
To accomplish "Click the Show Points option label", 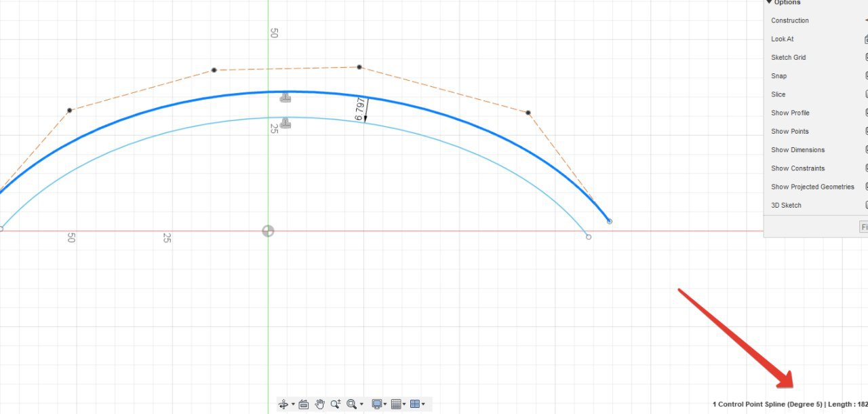I will (x=790, y=132).
